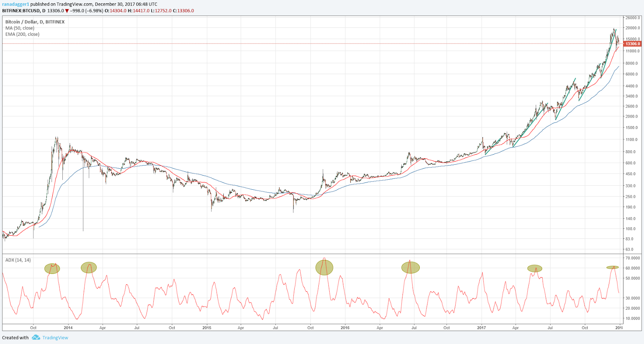Click the 10.0000 ADX scale label
The image size is (644, 344).
click(x=633, y=319)
